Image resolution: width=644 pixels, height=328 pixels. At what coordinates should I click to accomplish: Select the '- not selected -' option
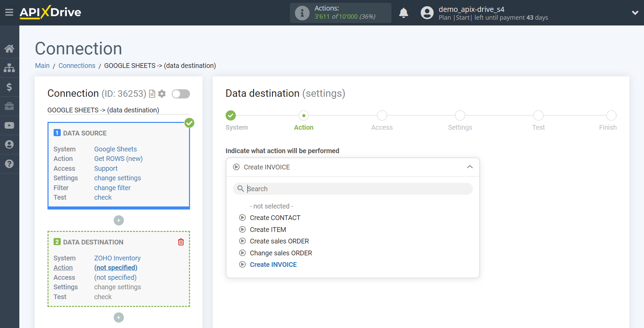[271, 206]
